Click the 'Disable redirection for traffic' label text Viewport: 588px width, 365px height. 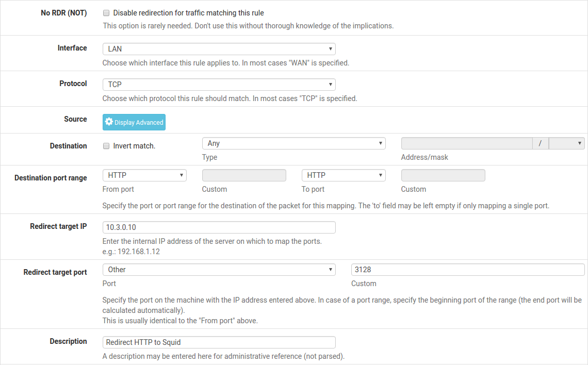pyautogui.click(x=188, y=13)
